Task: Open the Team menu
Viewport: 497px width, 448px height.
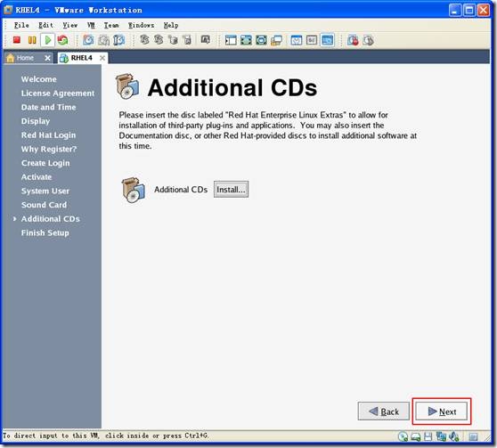Action: click(x=111, y=25)
